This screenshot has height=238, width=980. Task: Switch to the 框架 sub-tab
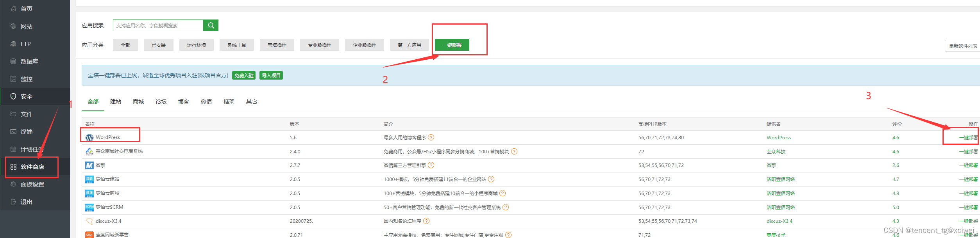point(229,101)
